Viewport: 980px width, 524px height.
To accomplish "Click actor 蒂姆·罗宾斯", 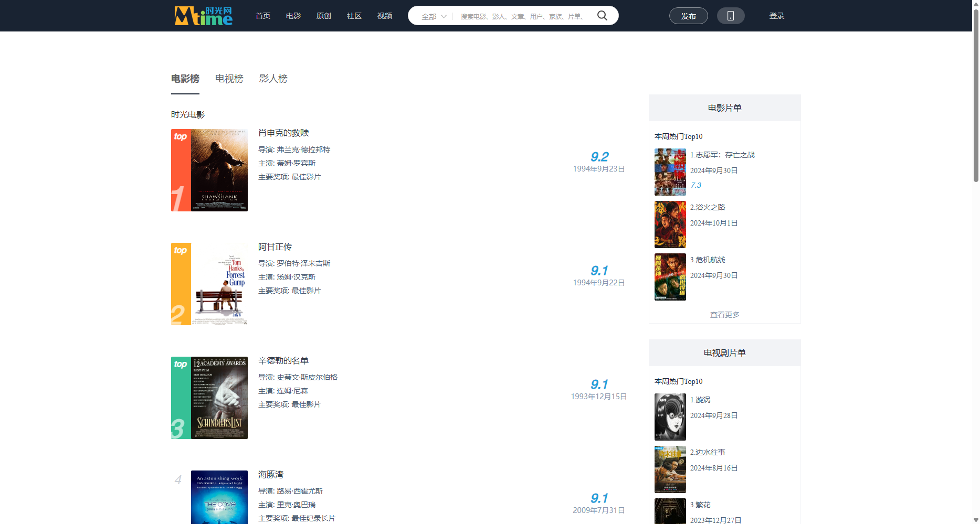I will pyautogui.click(x=296, y=163).
